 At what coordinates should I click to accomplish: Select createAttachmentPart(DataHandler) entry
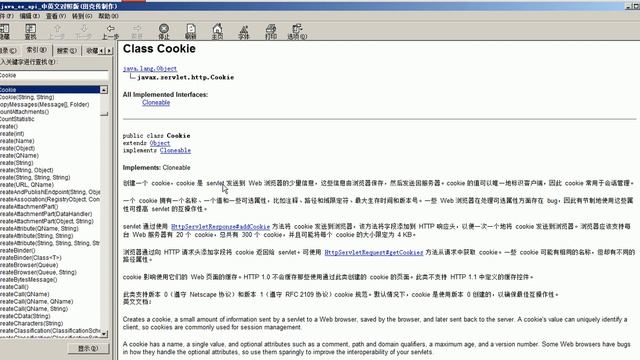click(46, 214)
